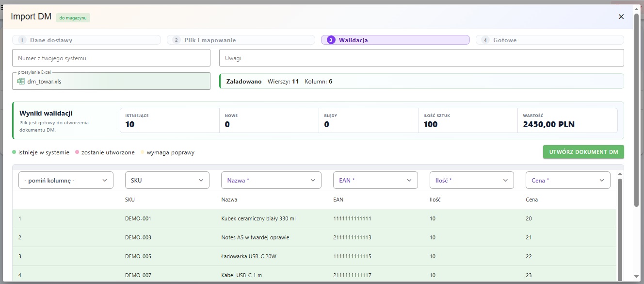Select the Walidacja step
This screenshot has width=644, height=284.
395,40
